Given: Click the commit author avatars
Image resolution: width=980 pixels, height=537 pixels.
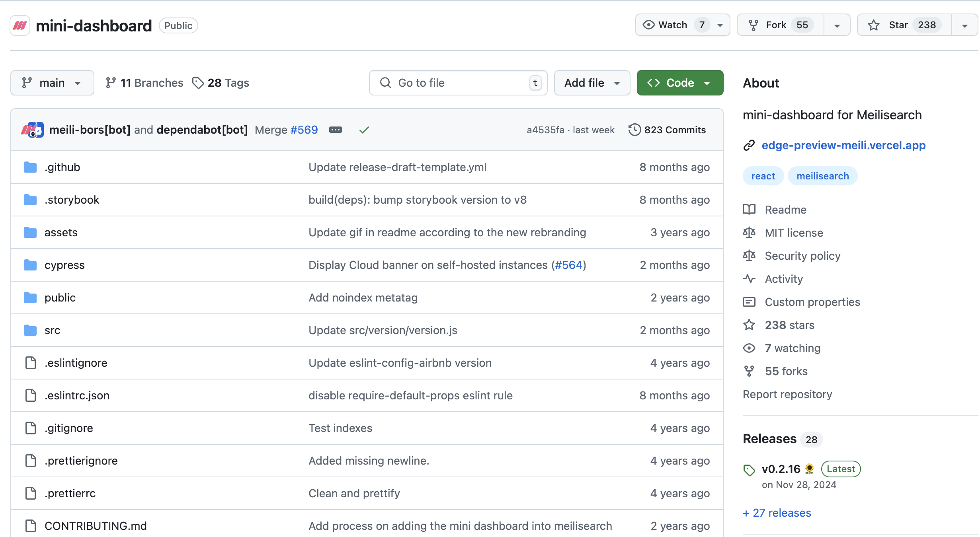Looking at the screenshot, I should coord(32,130).
